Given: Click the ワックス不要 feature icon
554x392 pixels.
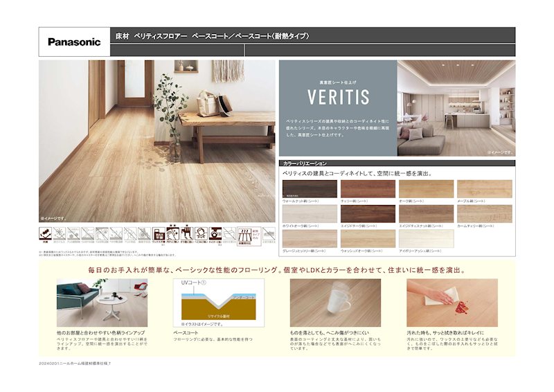Looking at the screenshot, I should pos(158,235).
